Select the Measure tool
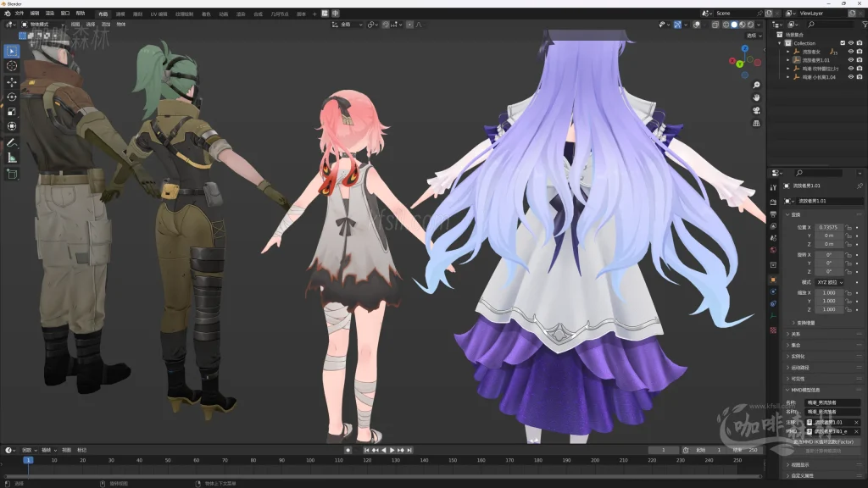The image size is (868, 488). pyautogui.click(x=12, y=158)
